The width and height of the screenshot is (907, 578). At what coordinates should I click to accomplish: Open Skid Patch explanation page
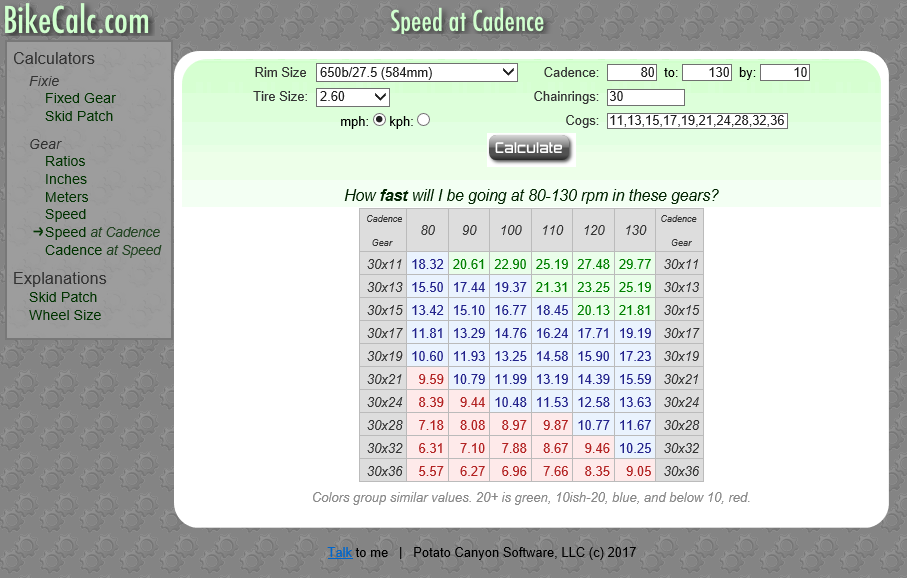pos(63,297)
